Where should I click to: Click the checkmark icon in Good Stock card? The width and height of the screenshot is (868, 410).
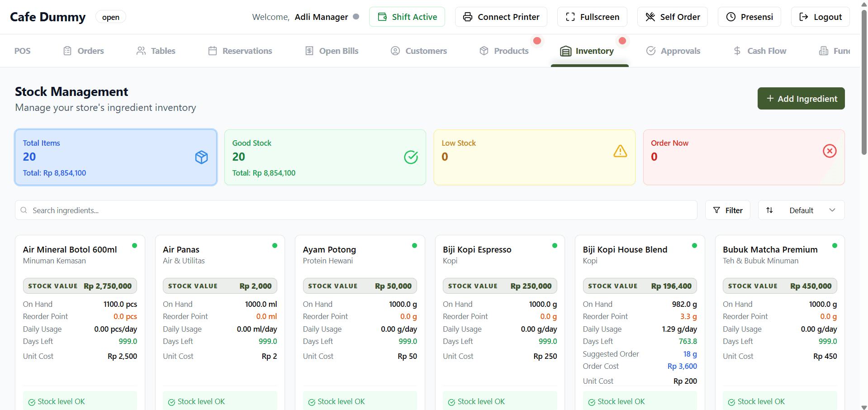pyautogui.click(x=411, y=157)
